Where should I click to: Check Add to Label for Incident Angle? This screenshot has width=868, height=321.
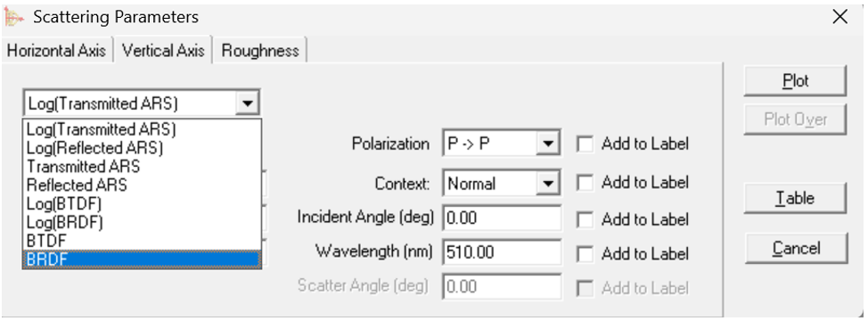click(x=585, y=219)
